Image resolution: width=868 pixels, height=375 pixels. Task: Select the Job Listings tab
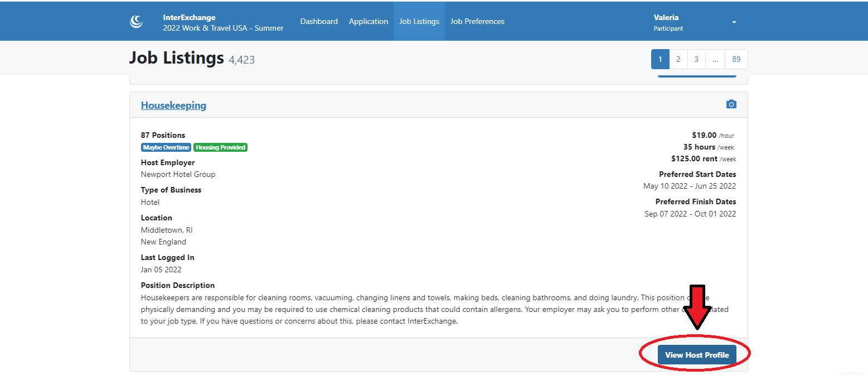click(419, 21)
